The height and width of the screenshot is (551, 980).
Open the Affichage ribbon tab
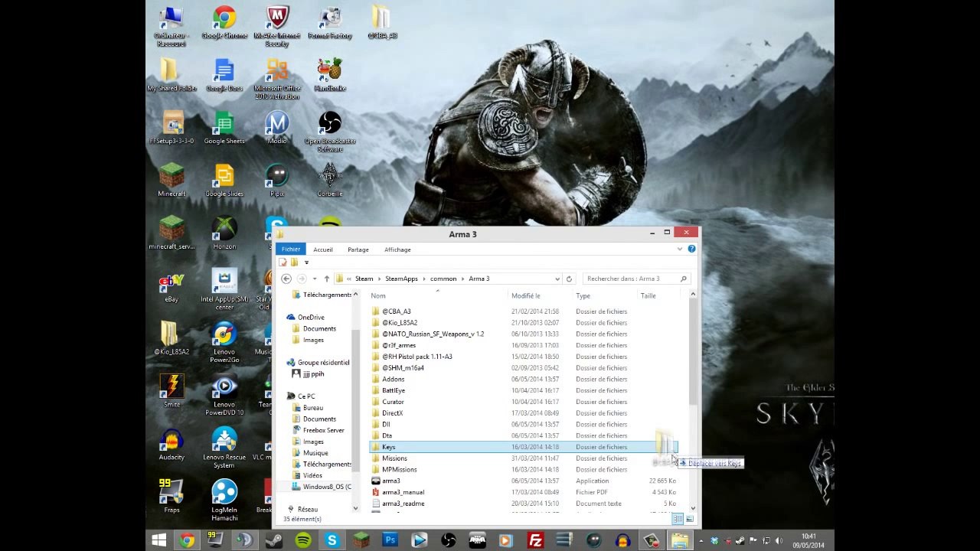[397, 249]
